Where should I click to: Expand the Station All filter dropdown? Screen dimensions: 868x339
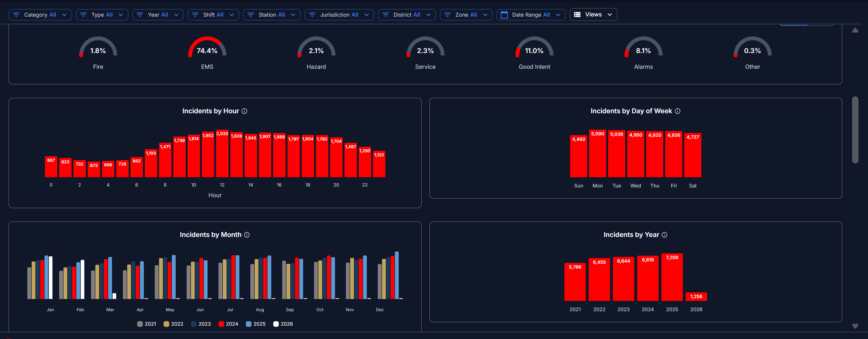click(x=272, y=15)
